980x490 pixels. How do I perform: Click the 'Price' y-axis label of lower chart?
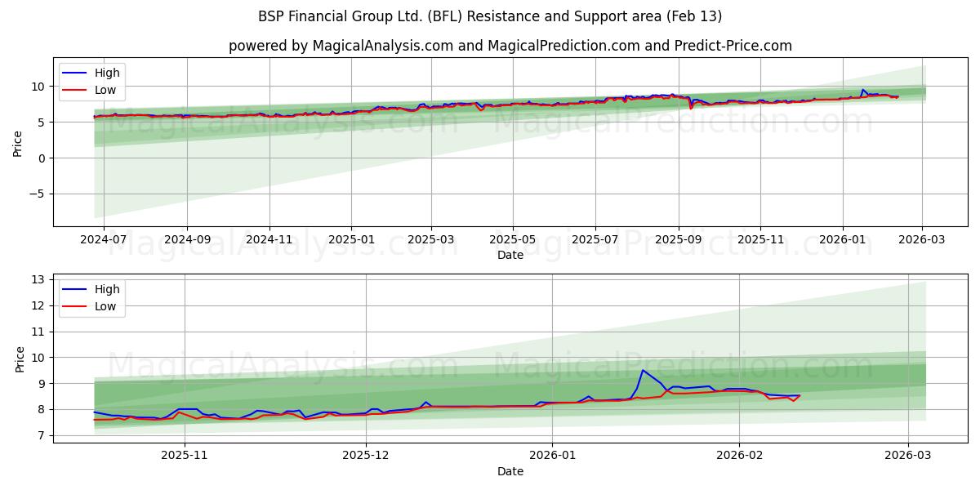pos(19,359)
